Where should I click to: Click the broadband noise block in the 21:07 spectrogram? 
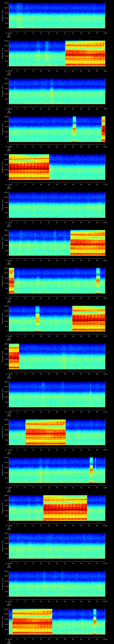tap(85, 53)
